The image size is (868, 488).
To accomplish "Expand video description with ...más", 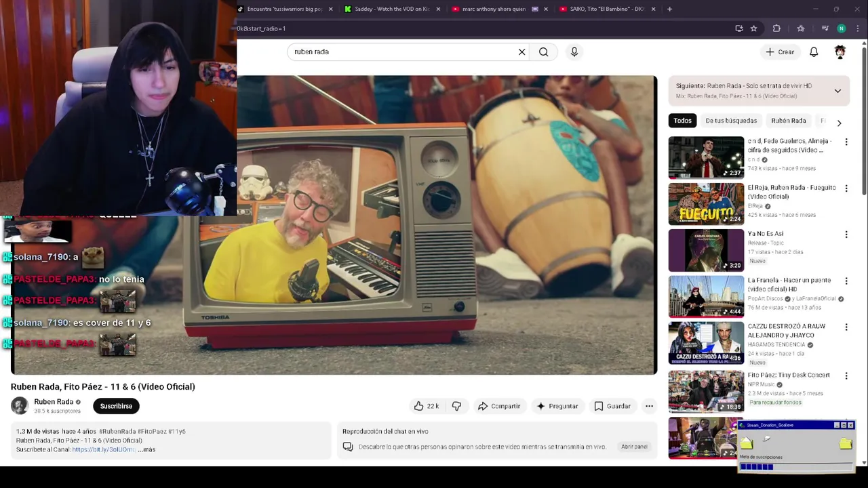I will point(147,449).
